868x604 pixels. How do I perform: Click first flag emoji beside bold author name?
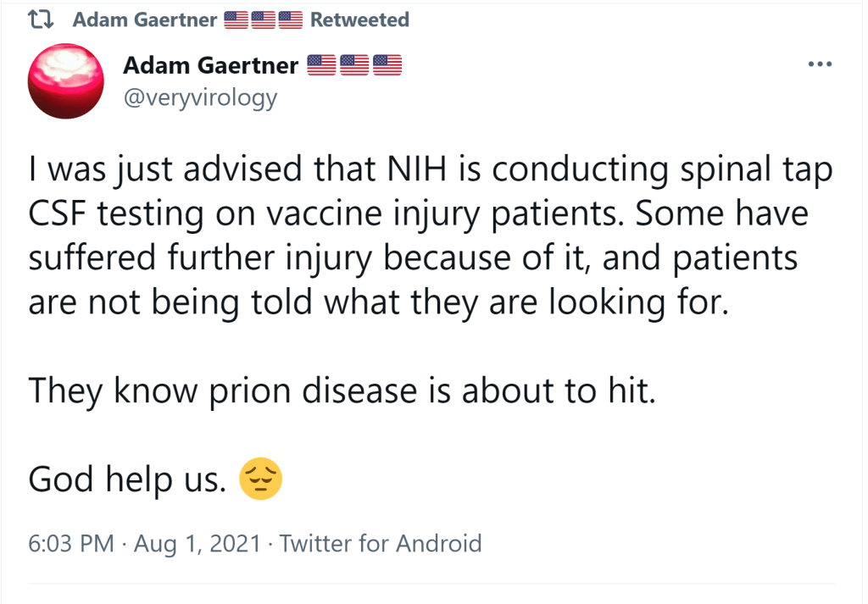click(x=320, y=64)
